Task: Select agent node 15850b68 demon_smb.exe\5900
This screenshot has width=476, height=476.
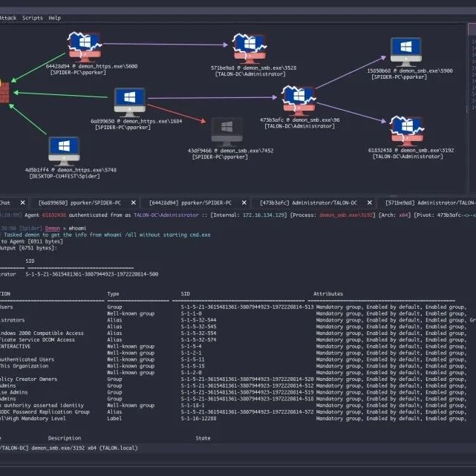Action: tap(406, 52)
